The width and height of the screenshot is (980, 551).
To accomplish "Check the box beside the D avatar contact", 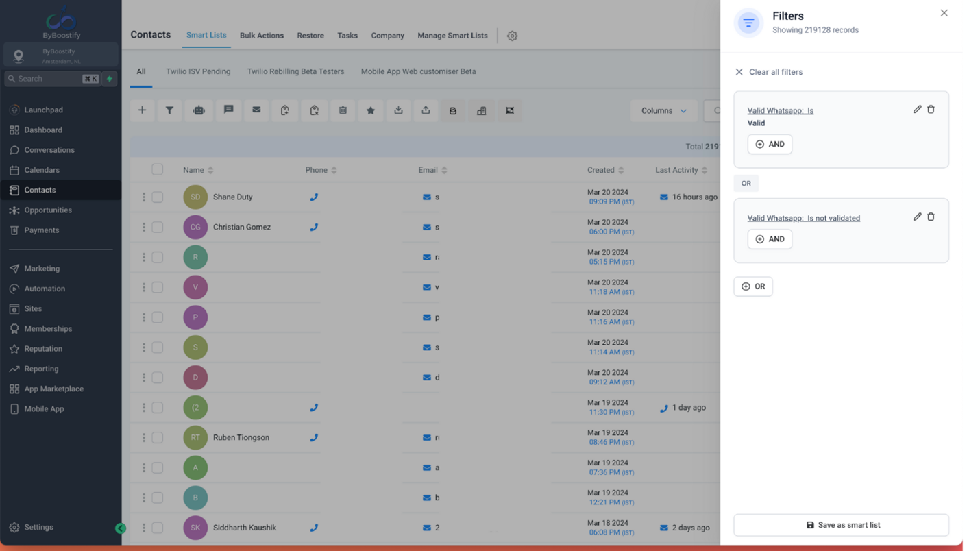I will point(158,378).
